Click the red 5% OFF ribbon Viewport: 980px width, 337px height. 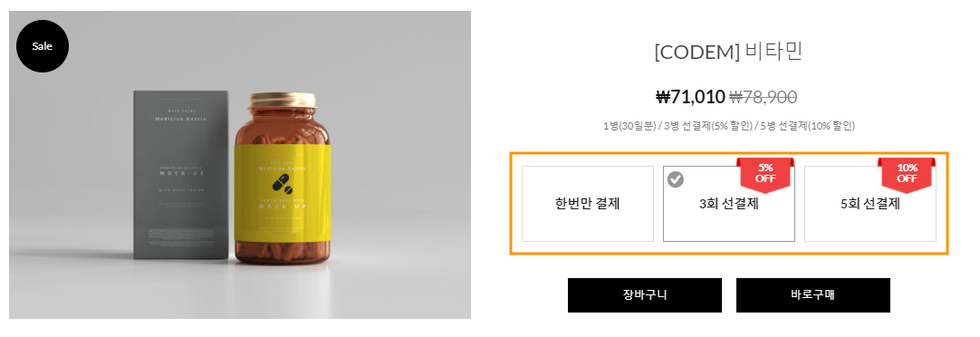(x=765, y=172)
